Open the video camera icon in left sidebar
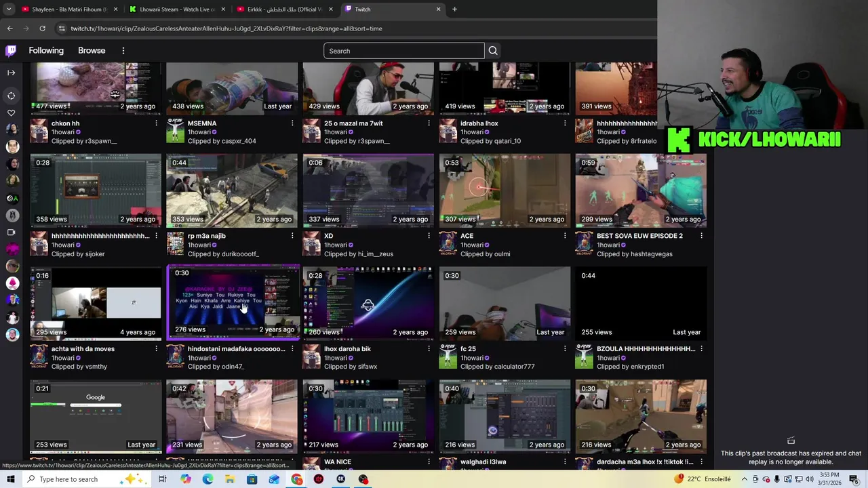Screen dimensions: 868x488 click(11, 232)
